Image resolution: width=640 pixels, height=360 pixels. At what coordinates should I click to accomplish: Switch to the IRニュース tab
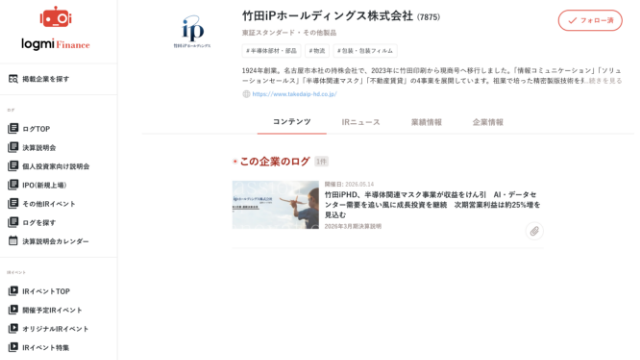(x=361, y=122)
